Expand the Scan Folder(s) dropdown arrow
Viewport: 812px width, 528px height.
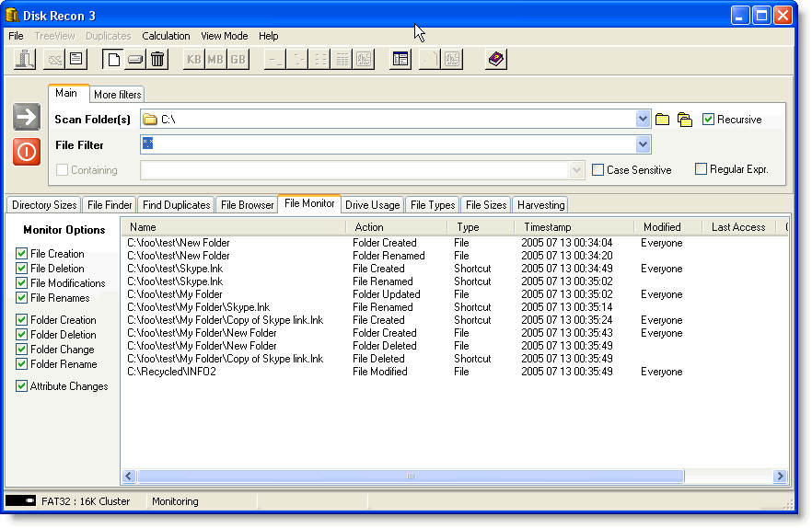pyautogui.click(x=643, y=119)
